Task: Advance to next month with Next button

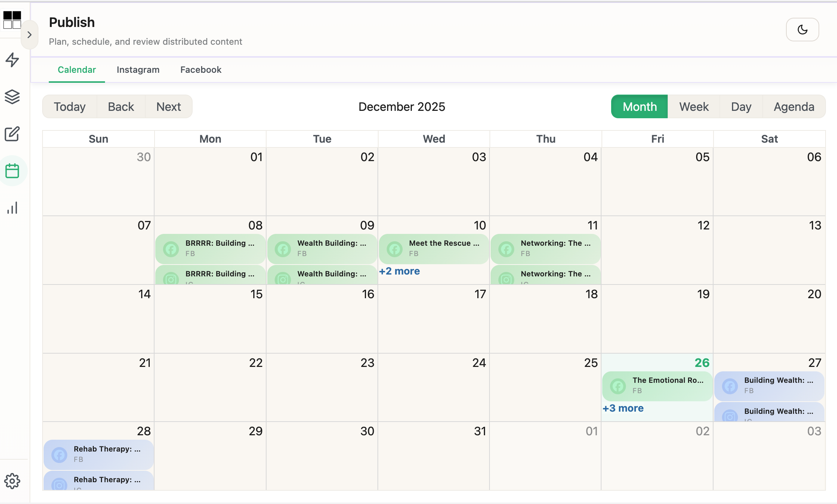Action: pos(169,106)
